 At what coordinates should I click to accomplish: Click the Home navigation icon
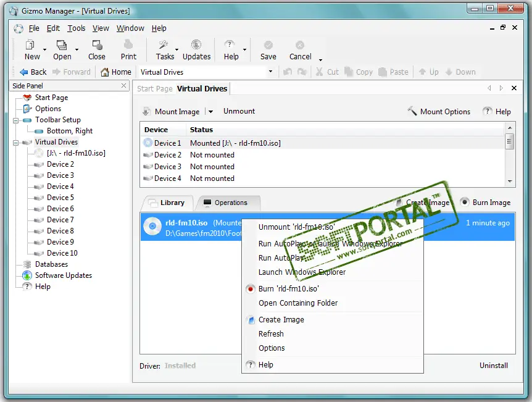point(106,72)
